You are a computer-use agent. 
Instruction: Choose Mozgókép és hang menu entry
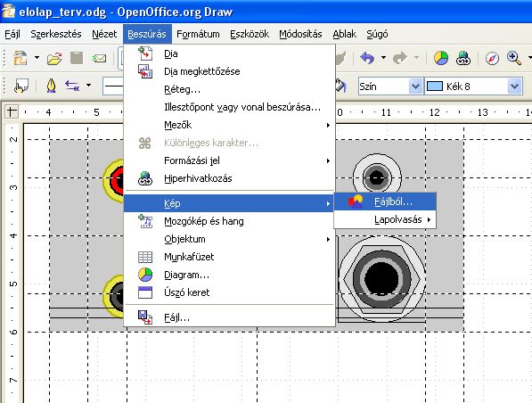coord(229,221)
